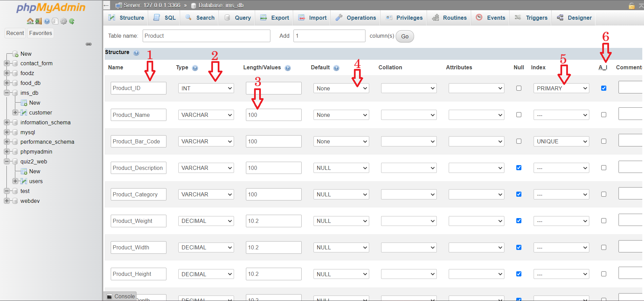Uncheck Null checkbox for Product_Category
The image size is (644, 301).
[519, 194]
